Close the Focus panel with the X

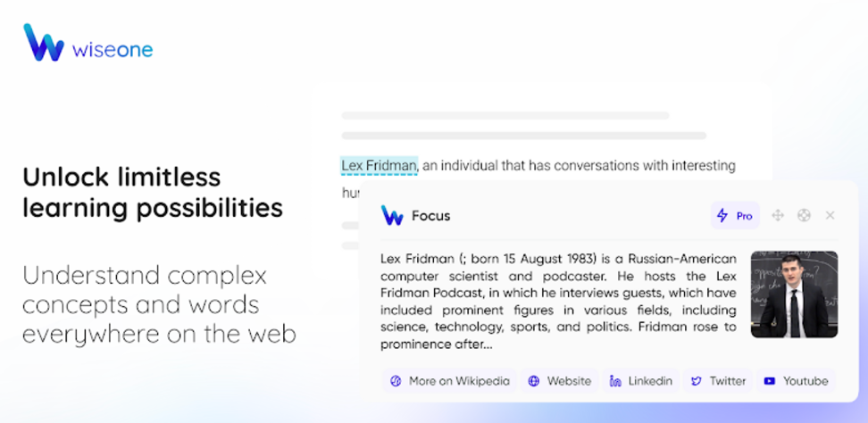pyautogui.click(x=830, y=215)
